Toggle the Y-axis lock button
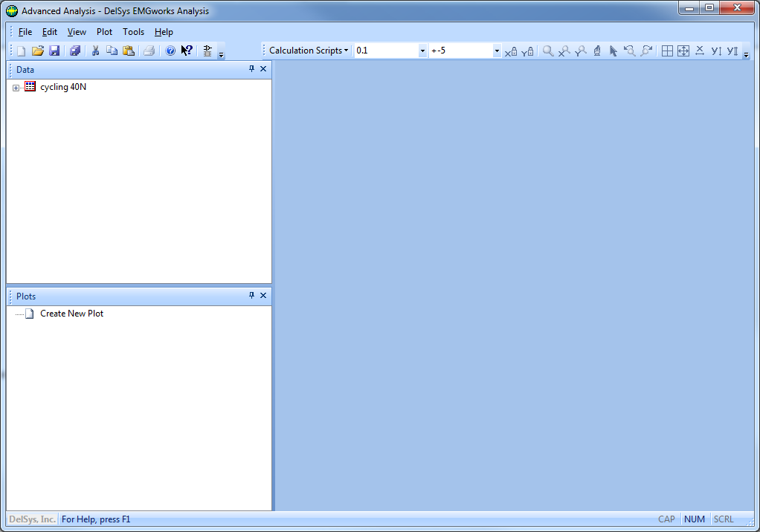Image resolution: width=760 pixels, height=532 pixels. click(527, 51)
